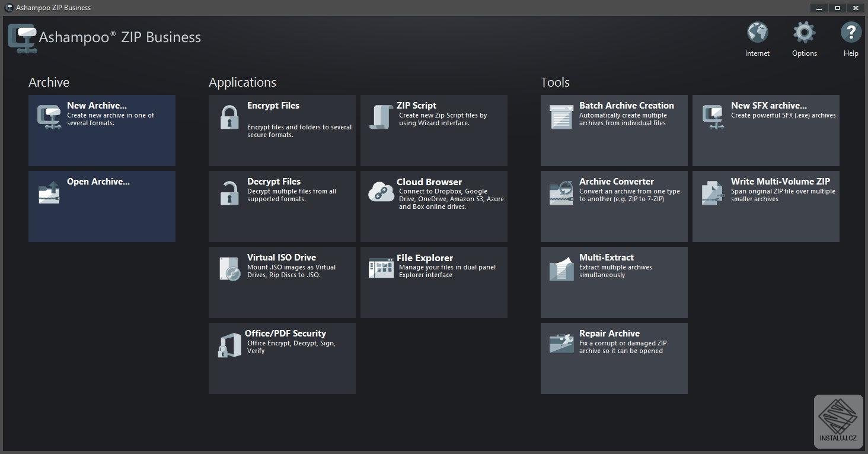The height and width of the screenshot is (454, 868).
Task: Click the Office/PDF Security icon
Action: (229, 345)
